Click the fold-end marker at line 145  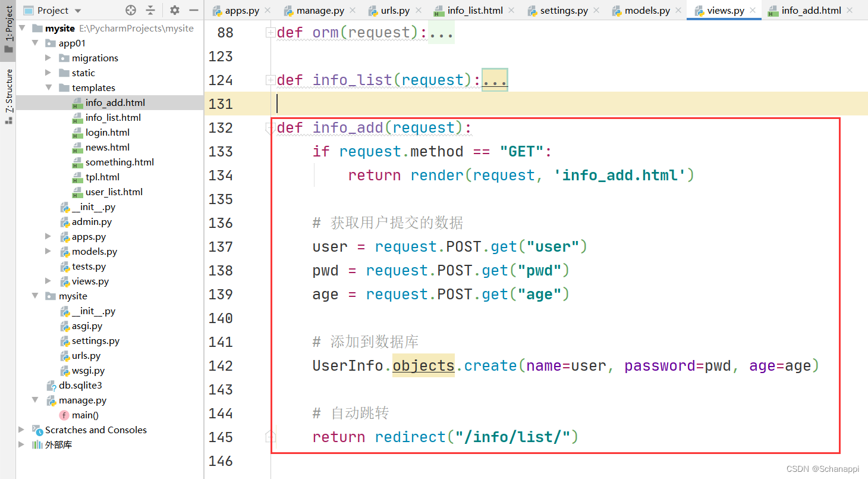[271, 437]
